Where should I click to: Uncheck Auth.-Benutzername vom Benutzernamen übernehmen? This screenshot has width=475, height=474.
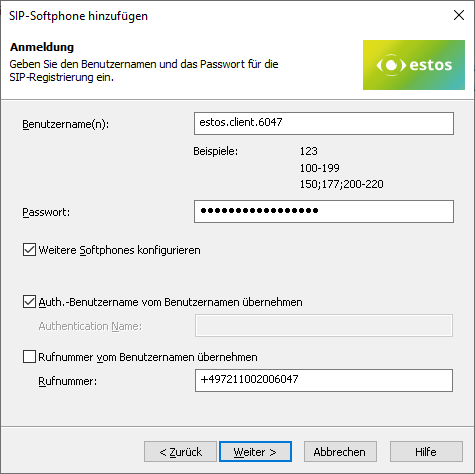29,302
